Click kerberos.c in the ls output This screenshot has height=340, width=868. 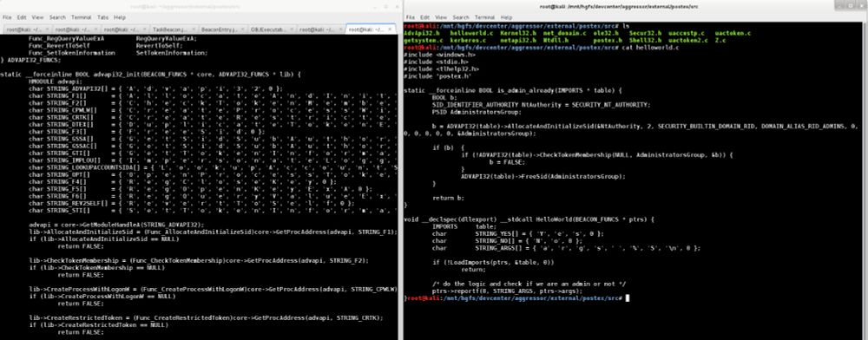tap(468, 41)
